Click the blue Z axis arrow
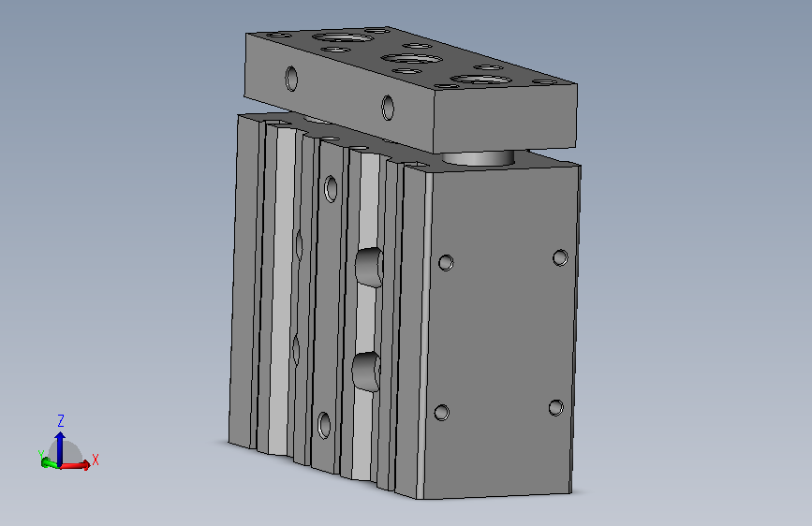812x526 pixels. click(60, 448)
